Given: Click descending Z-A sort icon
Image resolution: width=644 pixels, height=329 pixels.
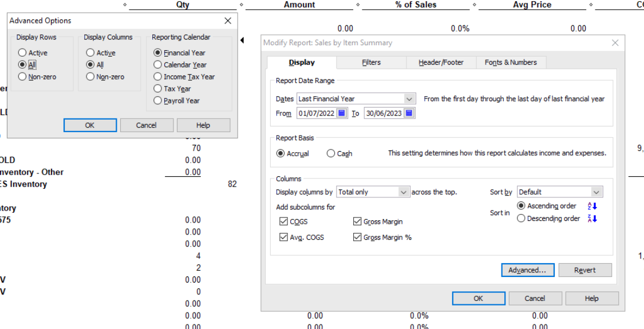Looking at the screenshot, I should click(592, 219).
